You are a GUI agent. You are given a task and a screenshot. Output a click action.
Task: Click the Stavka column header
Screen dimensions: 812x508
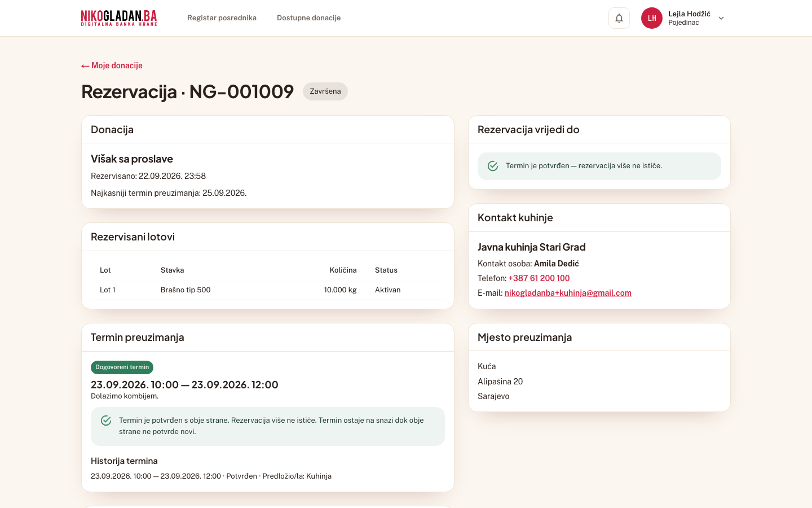[x=173, y=270]
